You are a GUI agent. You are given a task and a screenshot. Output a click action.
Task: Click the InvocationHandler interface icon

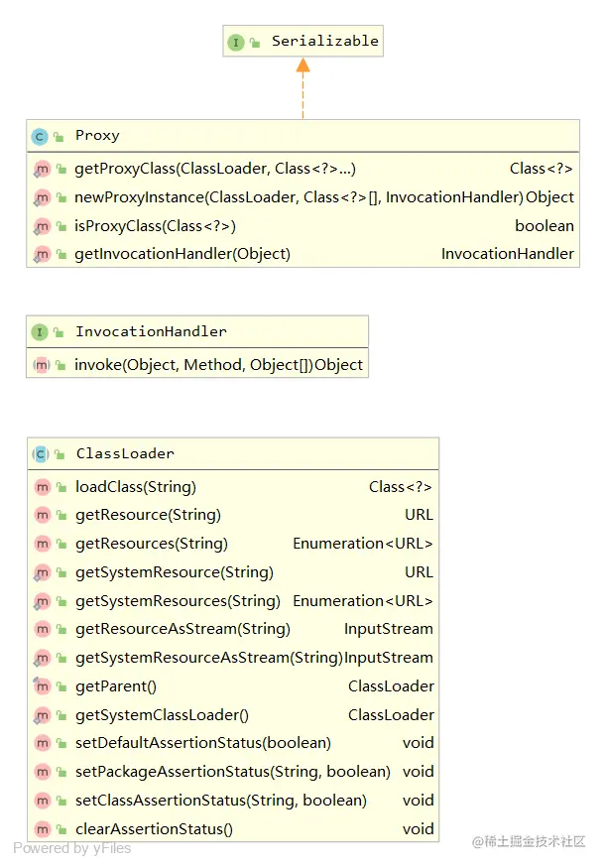click(40, 332)
